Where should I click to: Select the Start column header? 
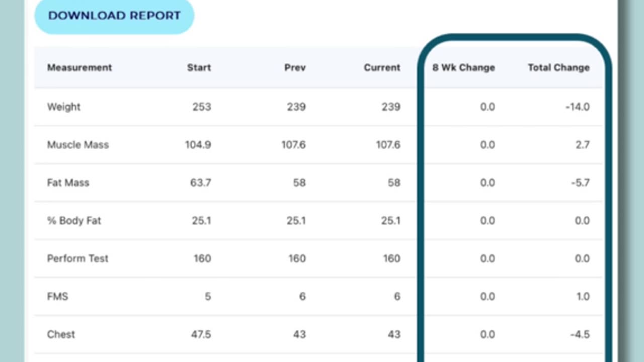click(199, 67)
